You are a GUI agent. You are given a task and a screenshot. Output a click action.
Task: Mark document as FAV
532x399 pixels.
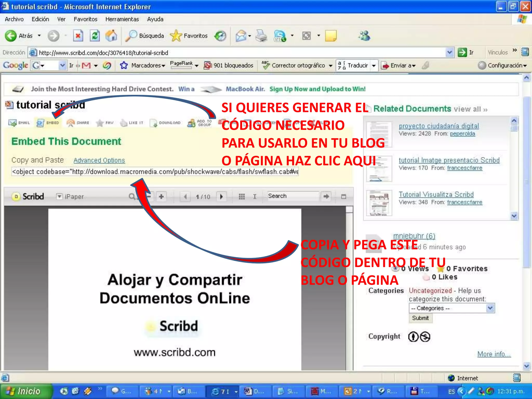click(x=104, y=123)
